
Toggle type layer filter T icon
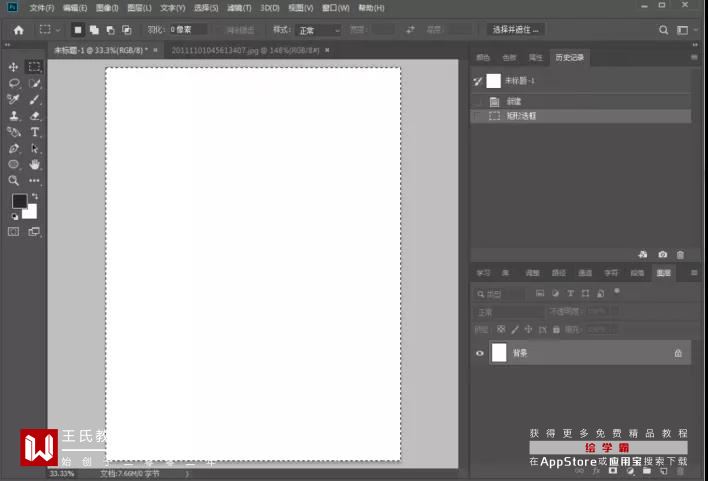(571, 294)
